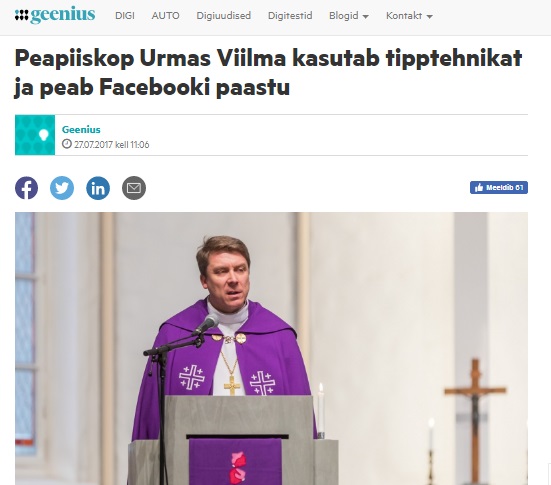This screenshot has width=551, height=485.
Task: Click thumbs-up icon on Meeldib button
Action: pos(479,188)
